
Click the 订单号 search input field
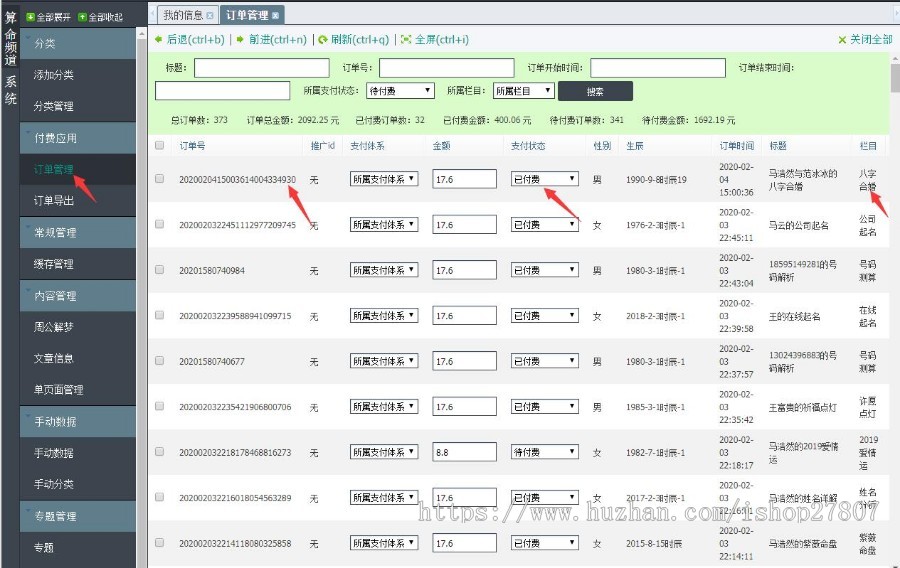tap(447, 68)
